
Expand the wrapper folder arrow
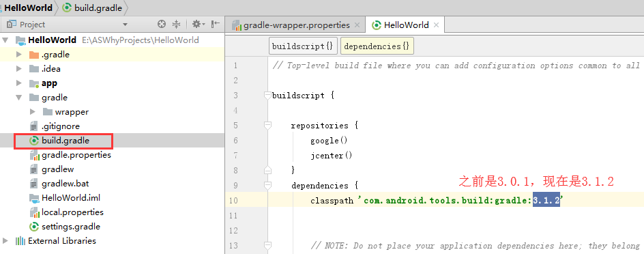33,112
